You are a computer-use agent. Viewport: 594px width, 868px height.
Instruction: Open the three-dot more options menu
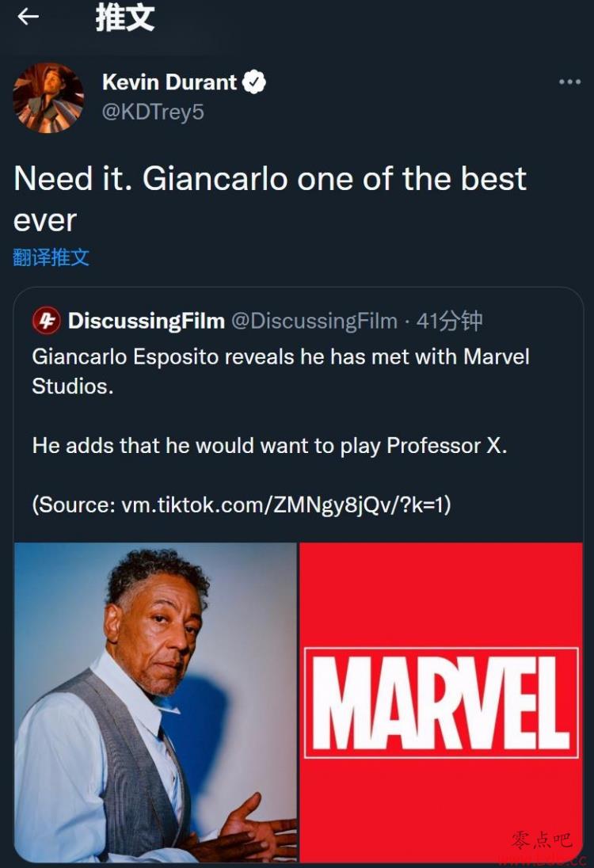click(x=569, y=82)
